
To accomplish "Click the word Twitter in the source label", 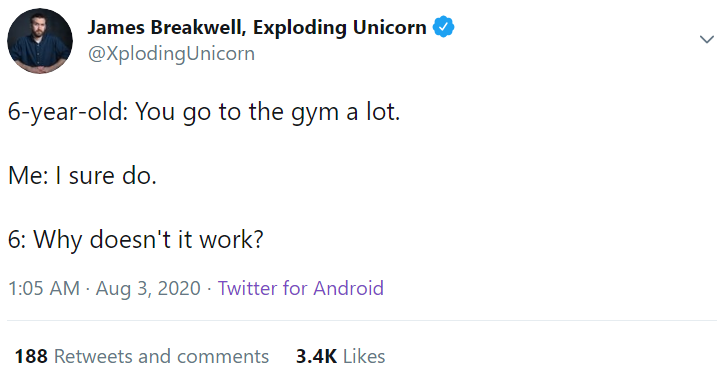I will coord(247,288).
